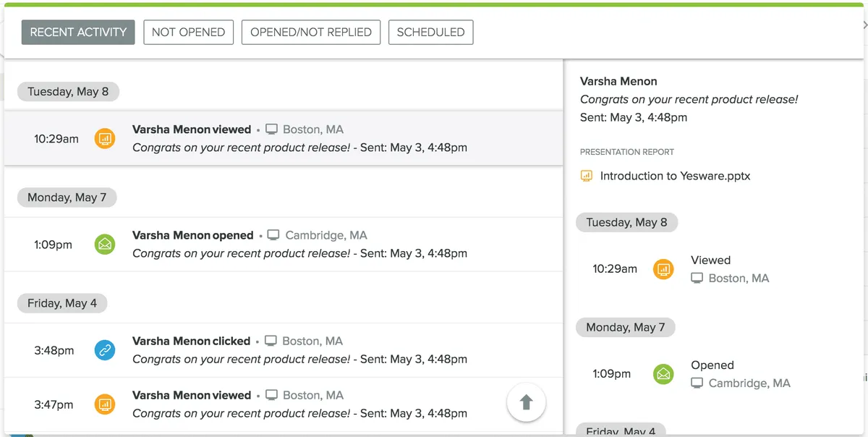Image resolution: width=868 pixels, height=437 pixels.
Task: Open the Scheduled tab
Action: point(430,32)
